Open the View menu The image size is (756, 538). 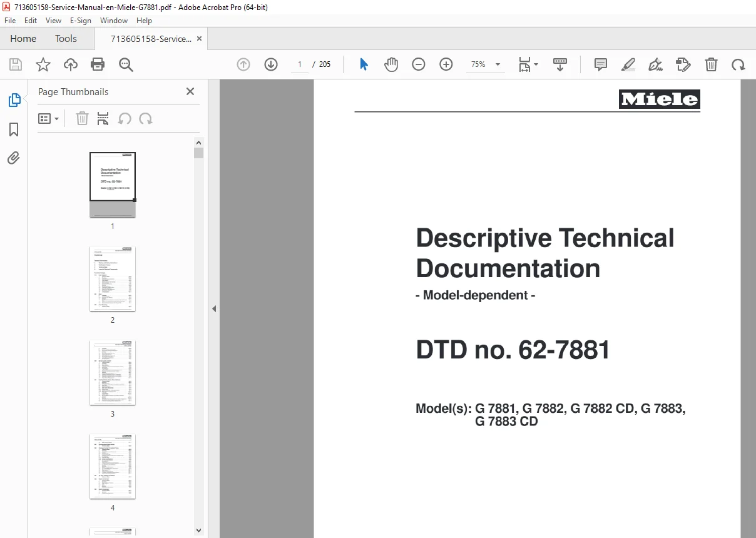click(x=53, y=21)
